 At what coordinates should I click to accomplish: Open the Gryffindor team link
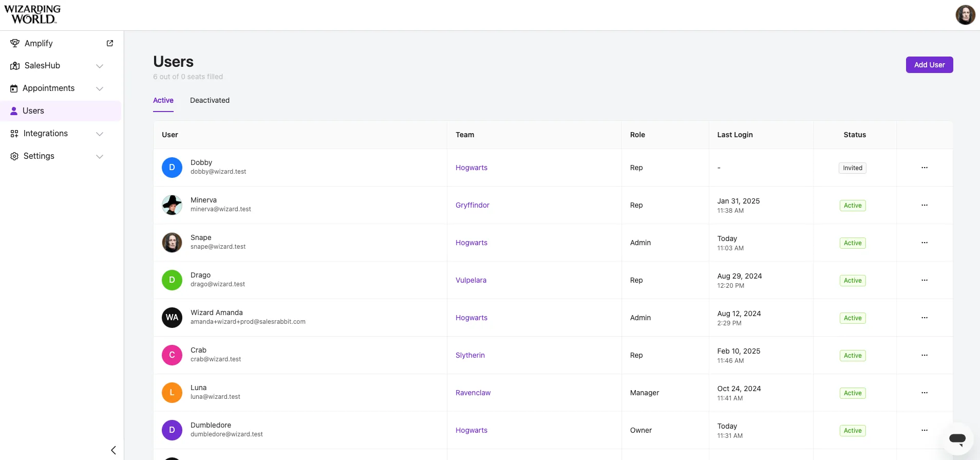(x=472, y=205)
